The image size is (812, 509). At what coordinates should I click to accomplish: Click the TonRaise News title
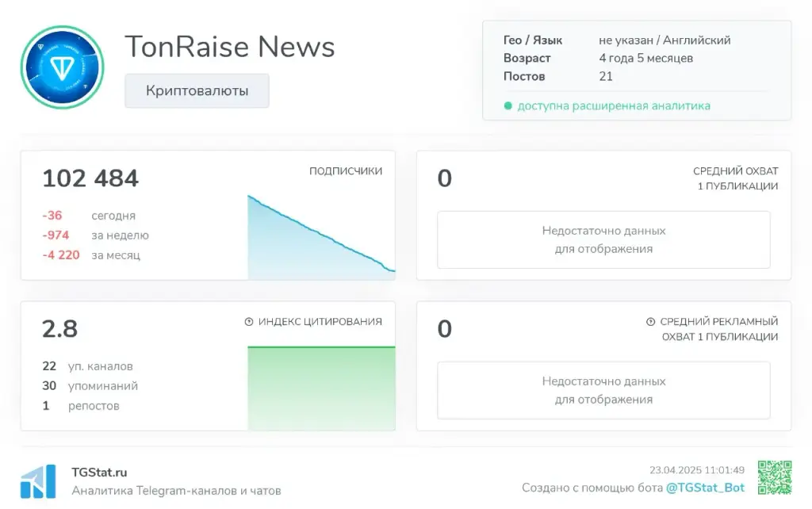230,47
